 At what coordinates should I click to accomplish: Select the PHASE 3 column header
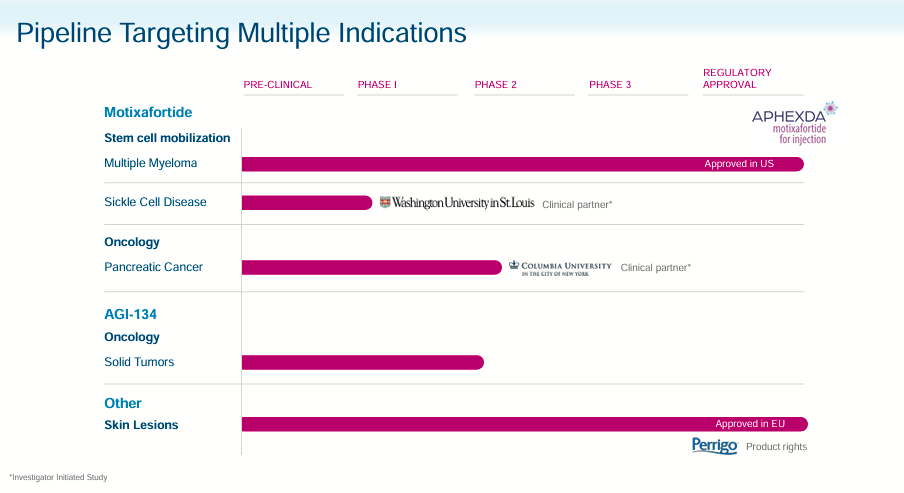[x=610, y=85]
